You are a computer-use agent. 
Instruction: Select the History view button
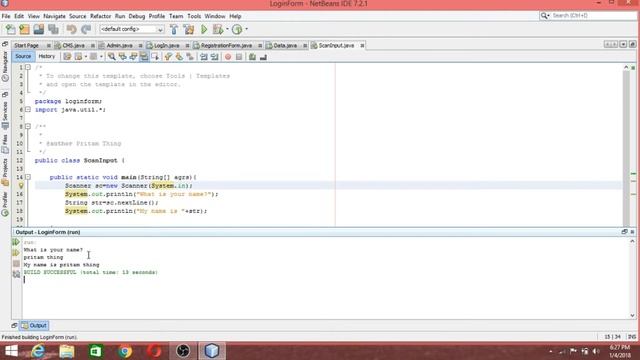(x=47, y=56)
